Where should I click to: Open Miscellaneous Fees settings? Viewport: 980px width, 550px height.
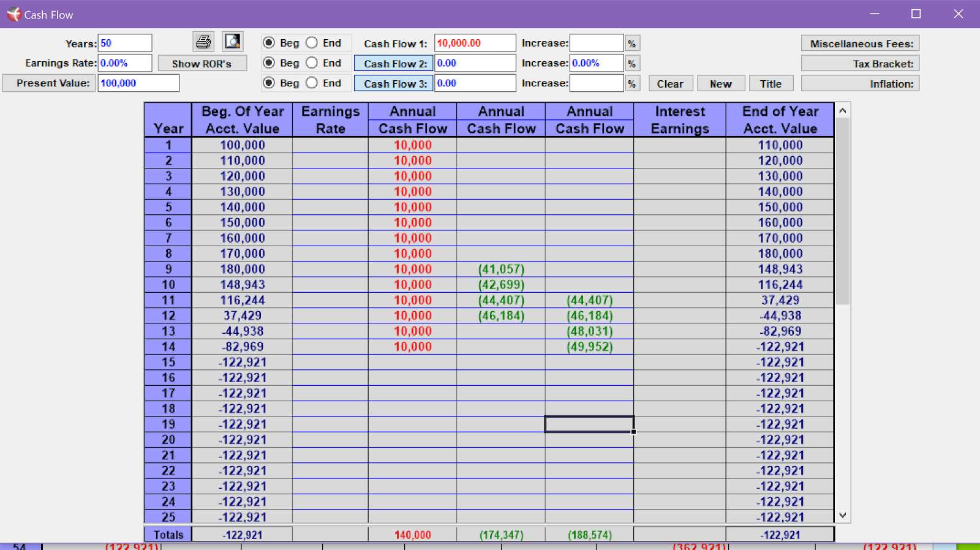(x=860, y=43)
